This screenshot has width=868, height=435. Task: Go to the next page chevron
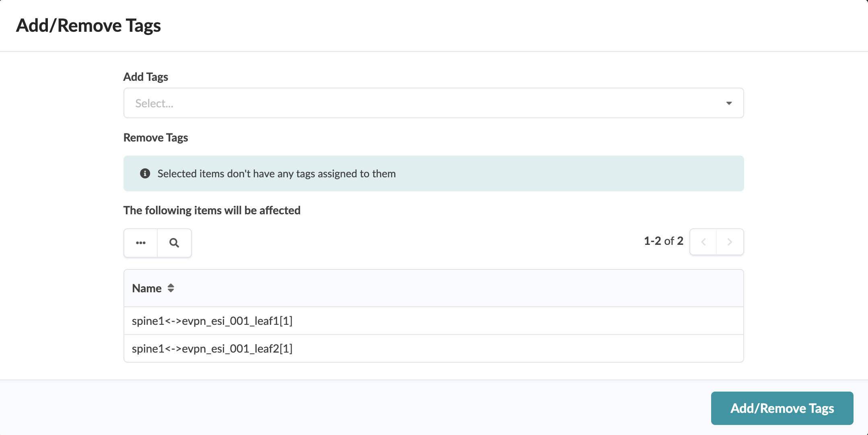(x=730, y=242)
